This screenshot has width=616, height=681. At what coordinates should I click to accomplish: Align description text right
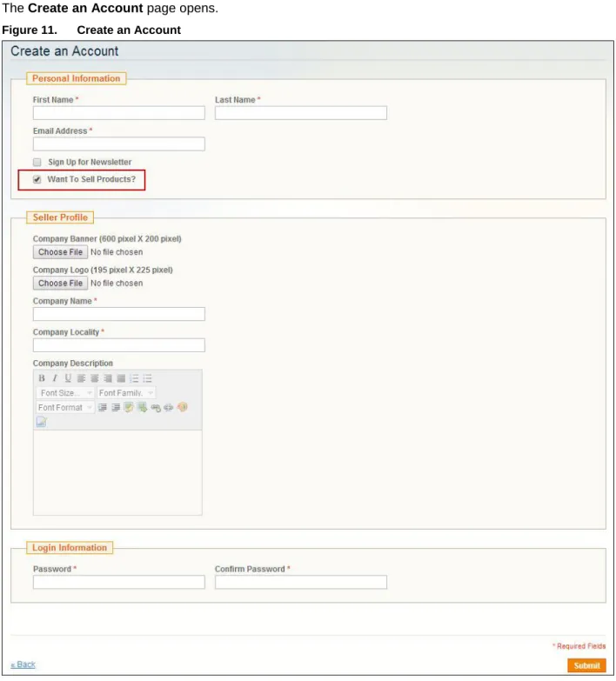click(x=108, y=378)
